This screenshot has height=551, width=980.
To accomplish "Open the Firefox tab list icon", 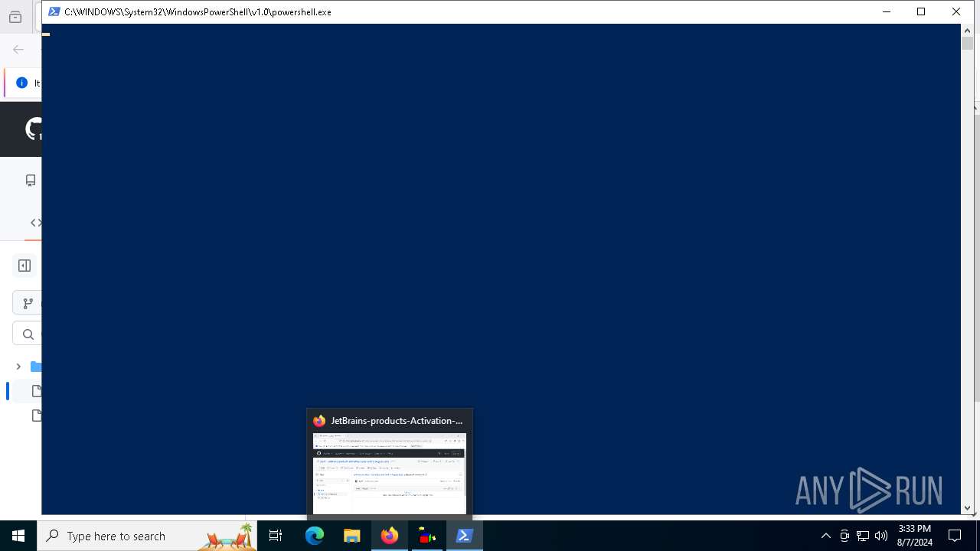I will click(15, 18).
